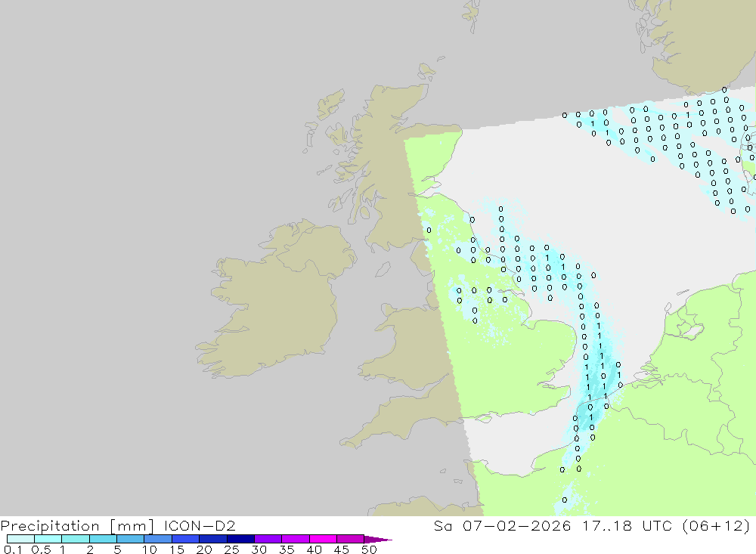Click the 25–30 mm navy legend swatch

(x=240, y=539)
